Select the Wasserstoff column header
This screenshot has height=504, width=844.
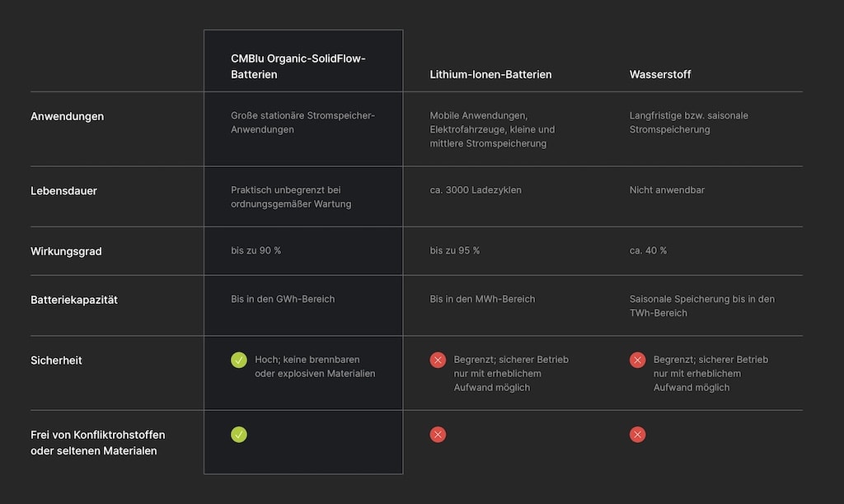tap(660, 74)
